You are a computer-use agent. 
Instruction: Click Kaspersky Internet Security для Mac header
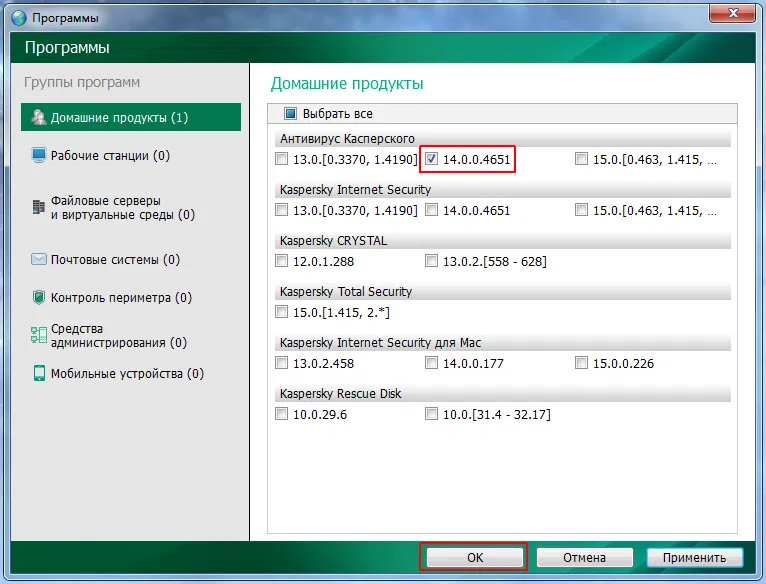[502, 343]
